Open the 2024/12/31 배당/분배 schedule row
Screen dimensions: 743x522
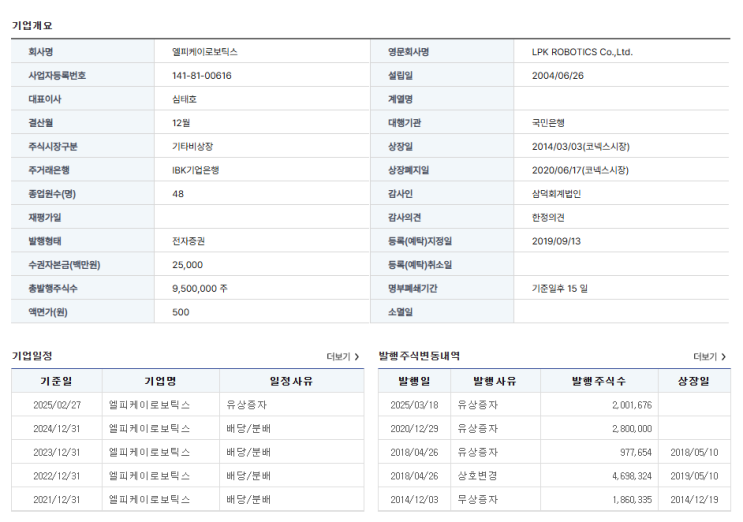click(x=188, y=429)
